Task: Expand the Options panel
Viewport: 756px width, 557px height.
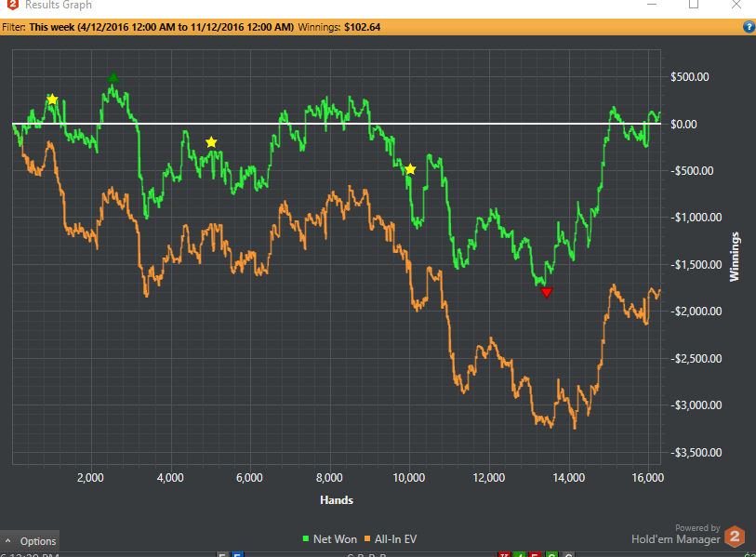Action: pyautogui.click(x=30, y=541)
